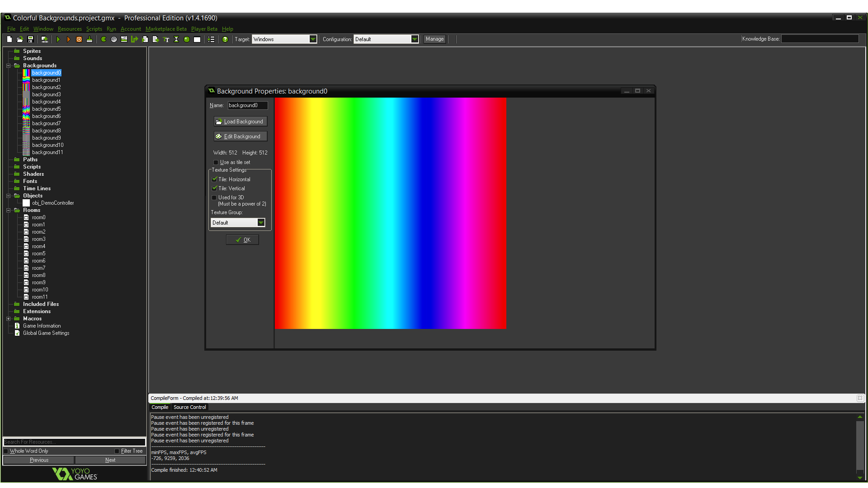Create a new timeline using the hourglass icon

[176, 39]
